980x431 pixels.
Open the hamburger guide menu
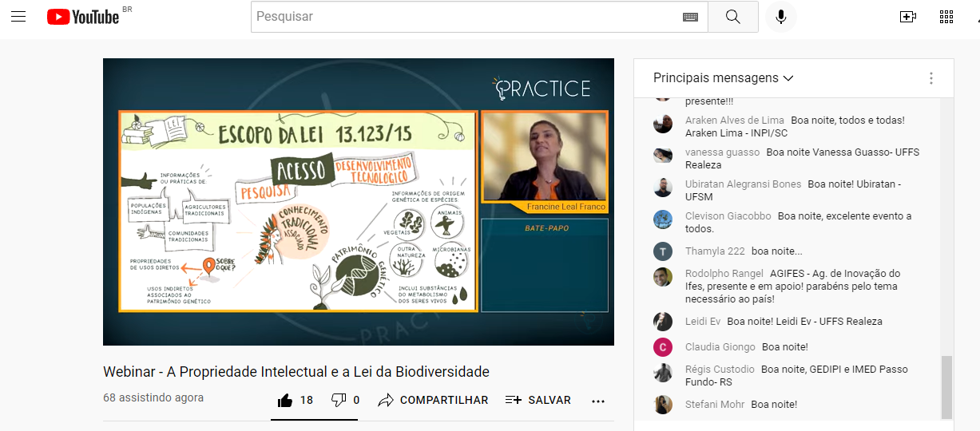(18, 17)
